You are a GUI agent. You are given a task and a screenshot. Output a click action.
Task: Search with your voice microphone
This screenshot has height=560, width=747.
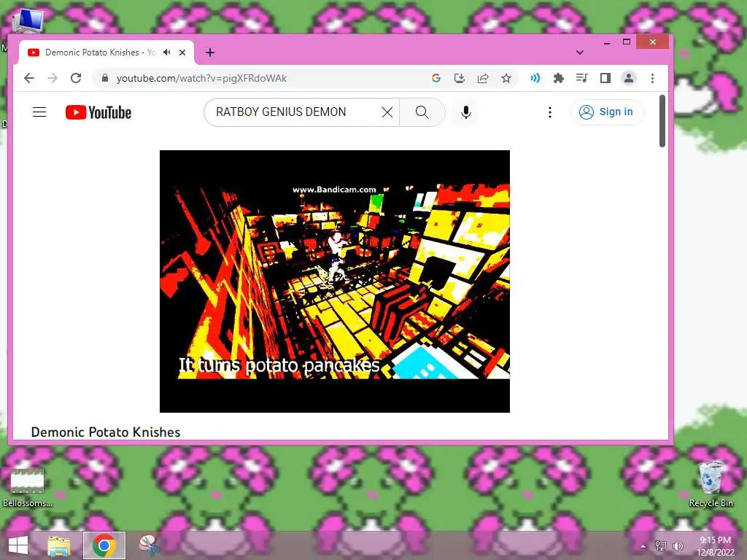(466, 112)
